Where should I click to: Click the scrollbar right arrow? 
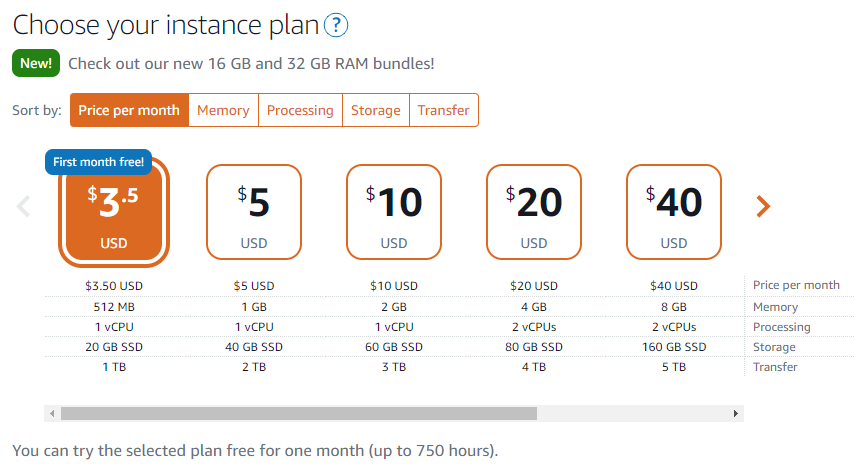(736, 413)
